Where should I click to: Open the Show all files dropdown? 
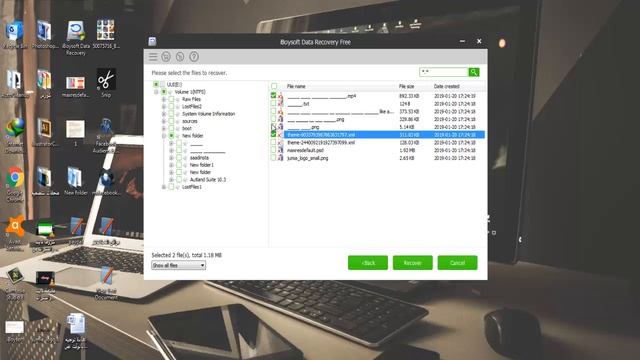coord(178,265)
